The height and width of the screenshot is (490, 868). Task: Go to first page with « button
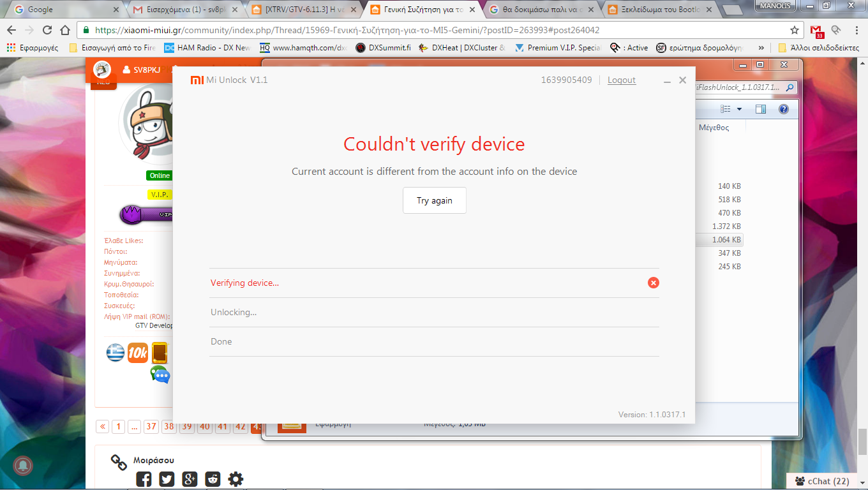coord(102,427)
